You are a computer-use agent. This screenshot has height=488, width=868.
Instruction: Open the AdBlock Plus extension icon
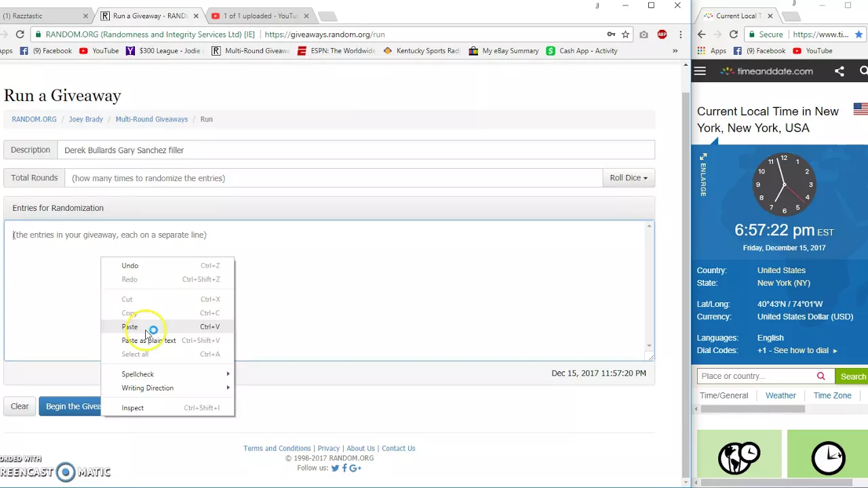[x=662, y=35]
